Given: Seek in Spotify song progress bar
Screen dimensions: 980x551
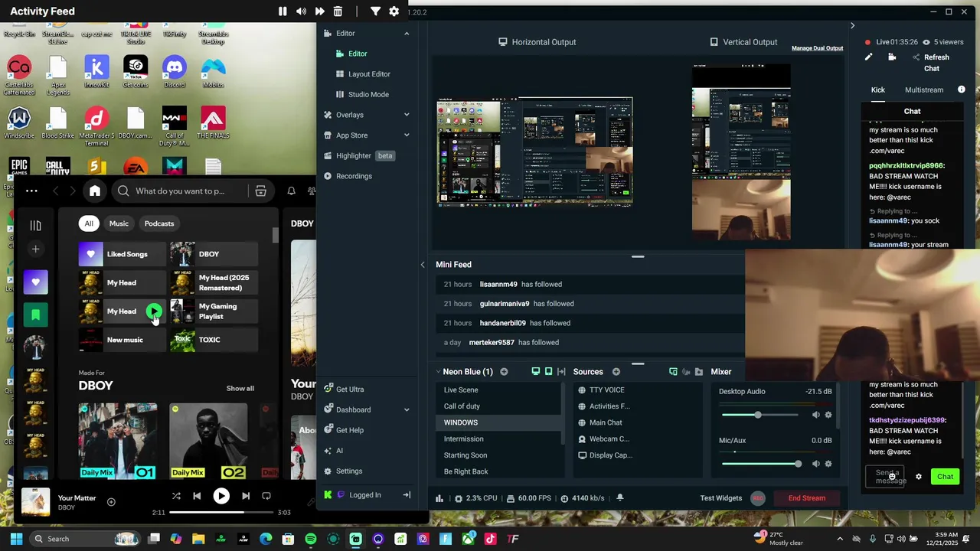Looking at the screenshot, I should (221, 512).
